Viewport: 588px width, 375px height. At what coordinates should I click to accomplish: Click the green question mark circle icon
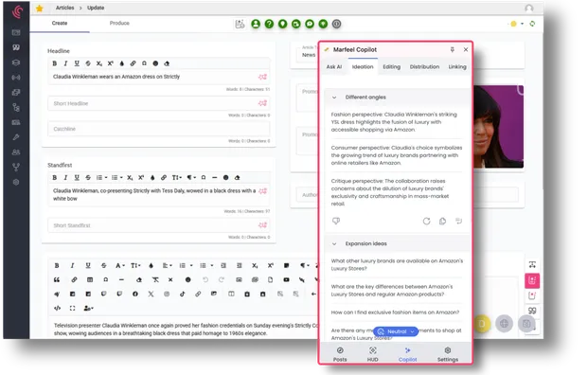pos(269,24)
